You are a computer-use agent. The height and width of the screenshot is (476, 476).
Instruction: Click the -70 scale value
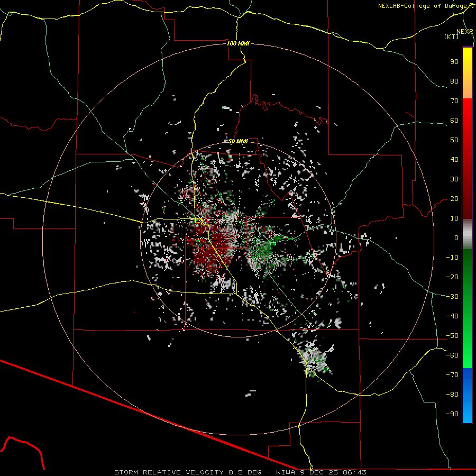(x=452, y=375)
